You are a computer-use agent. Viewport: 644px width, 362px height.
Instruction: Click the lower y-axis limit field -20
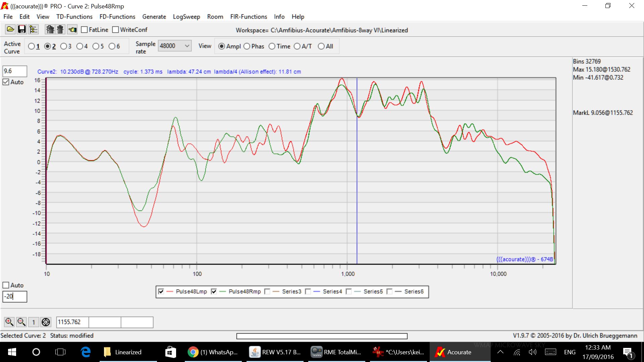pos(15,297)
